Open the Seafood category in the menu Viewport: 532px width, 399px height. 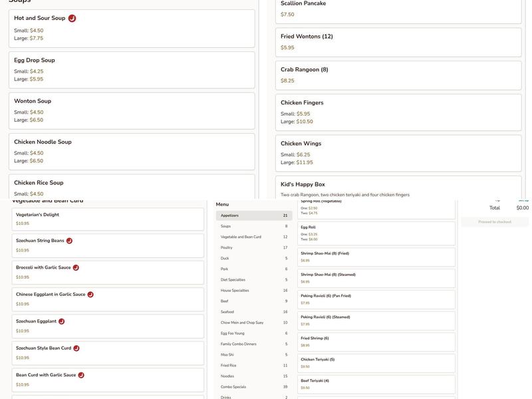click(x=254, y=312)
